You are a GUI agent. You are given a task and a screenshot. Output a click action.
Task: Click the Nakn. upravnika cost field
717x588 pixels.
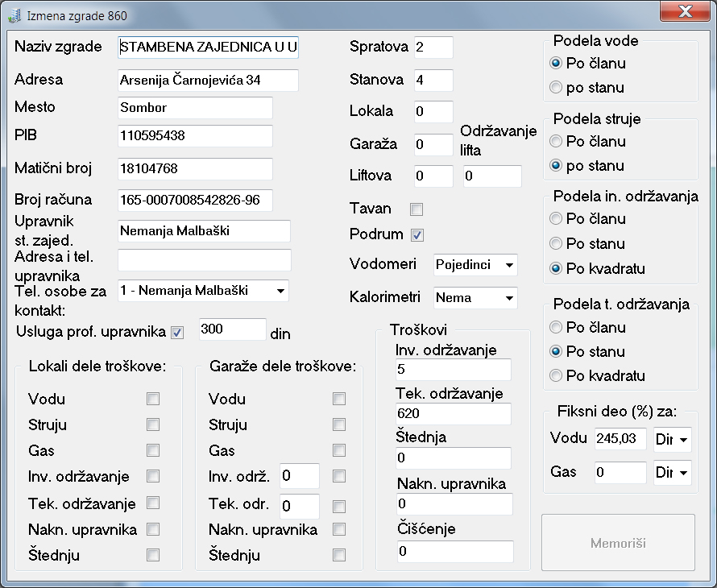(x=454, y=504)
